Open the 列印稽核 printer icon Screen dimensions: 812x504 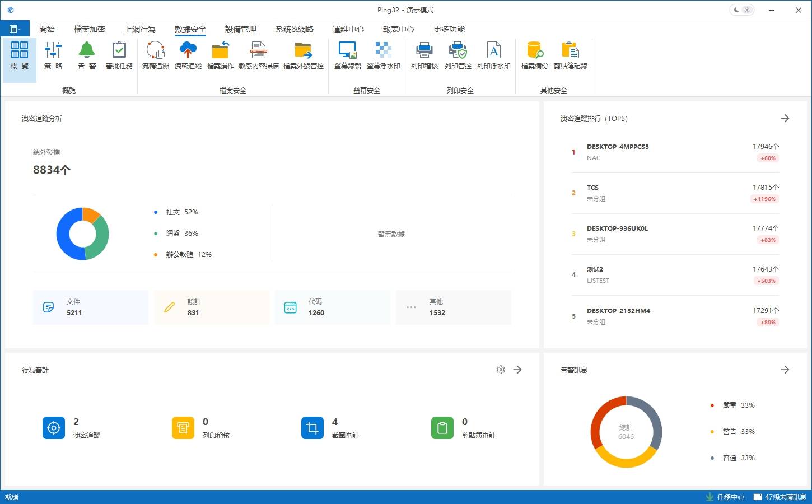(x=424, y=55)
